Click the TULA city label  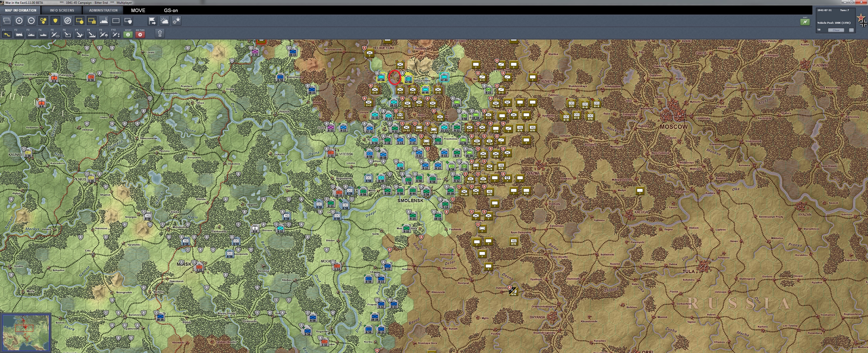tap(688, 271)
